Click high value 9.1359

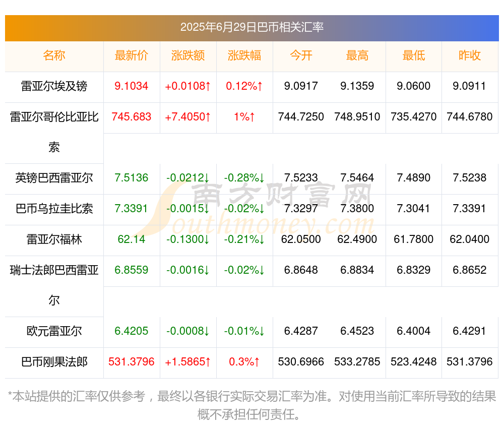(x=357, y=86)
